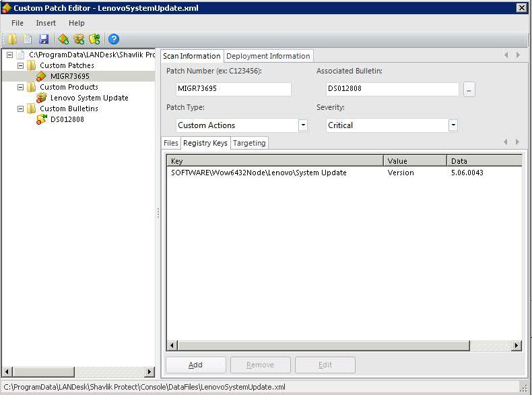Click tree panel scrollbar left arrow

click(x=7, y=371)
